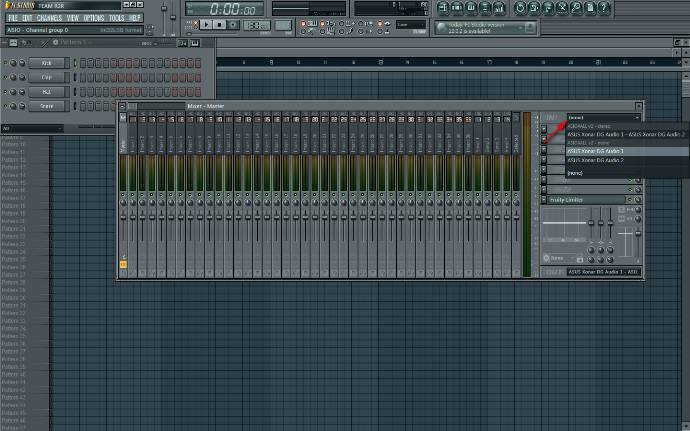Open the VIEW menu

(73, 18)
